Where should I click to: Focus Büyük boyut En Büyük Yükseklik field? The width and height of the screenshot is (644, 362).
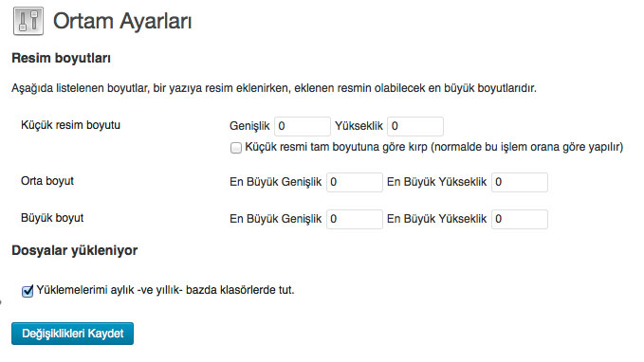(520, 219)
